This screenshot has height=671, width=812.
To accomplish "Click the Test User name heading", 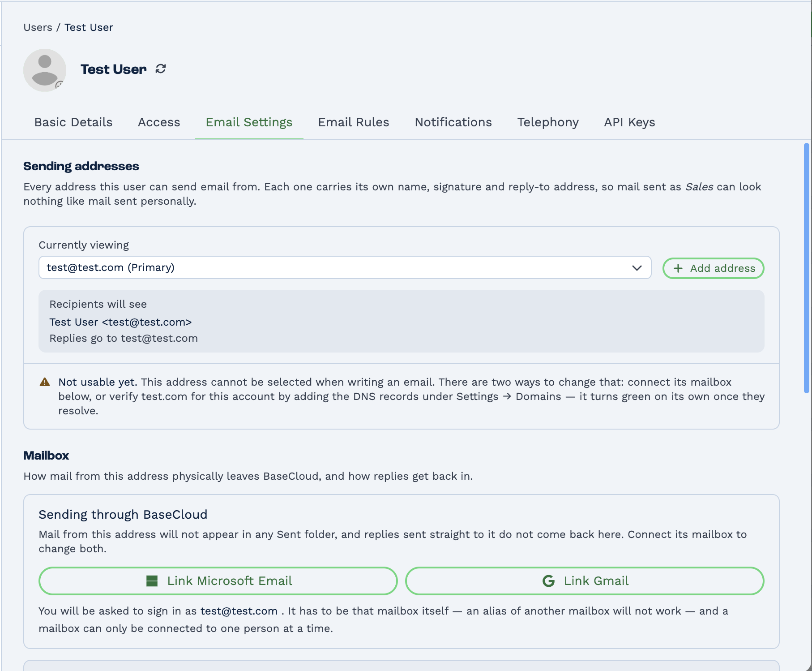I will (114, 69).
